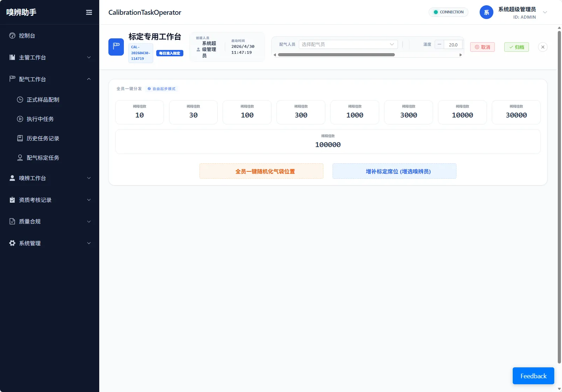Click the CONNECTION status indicator

pyautogui.click(x=448, y=12)
